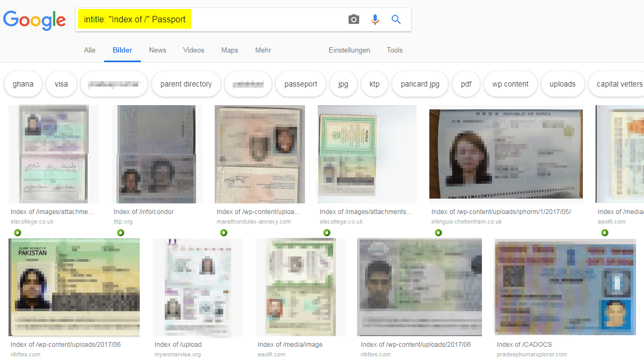644x359 pixels.
Task: Open Index of /wp-content/uploads/iphorm/1/2017/05/ link
Action: coord(501,212)
